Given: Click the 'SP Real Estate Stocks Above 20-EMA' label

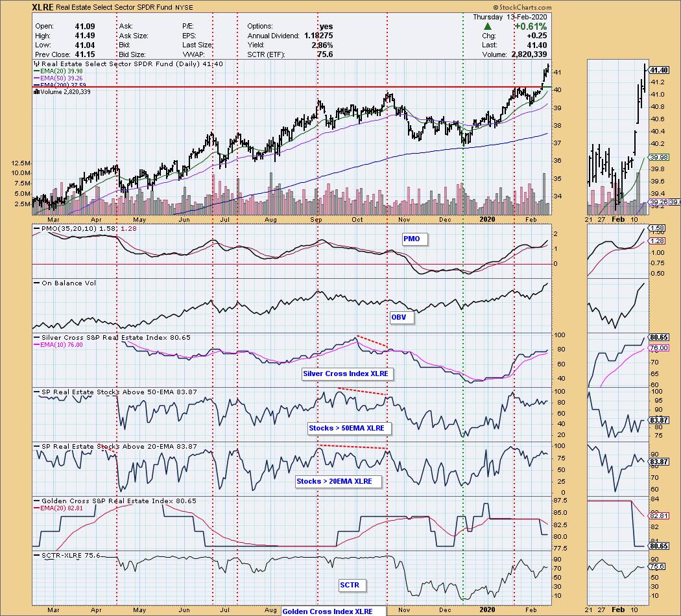Looking at the screenshot, I should click(x=115, y=446).
